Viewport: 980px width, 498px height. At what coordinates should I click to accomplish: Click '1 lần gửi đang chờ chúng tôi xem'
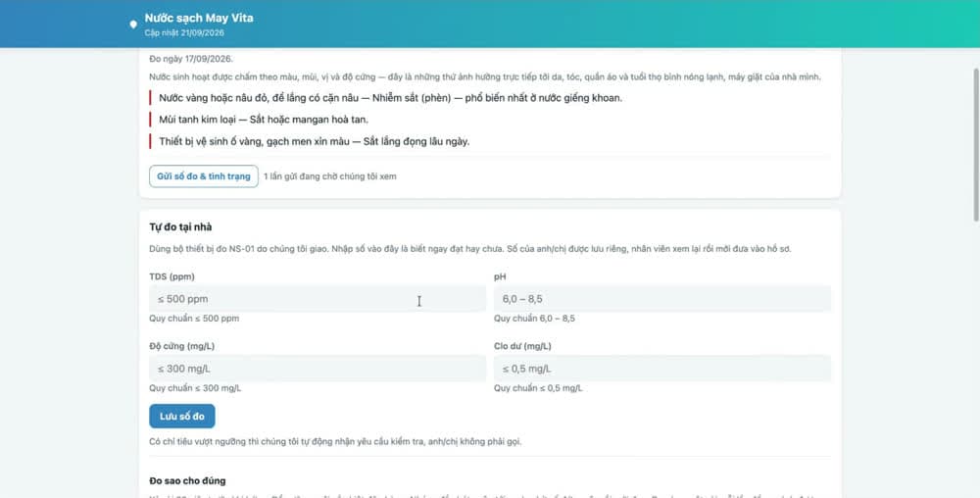[x=329, y=176]
